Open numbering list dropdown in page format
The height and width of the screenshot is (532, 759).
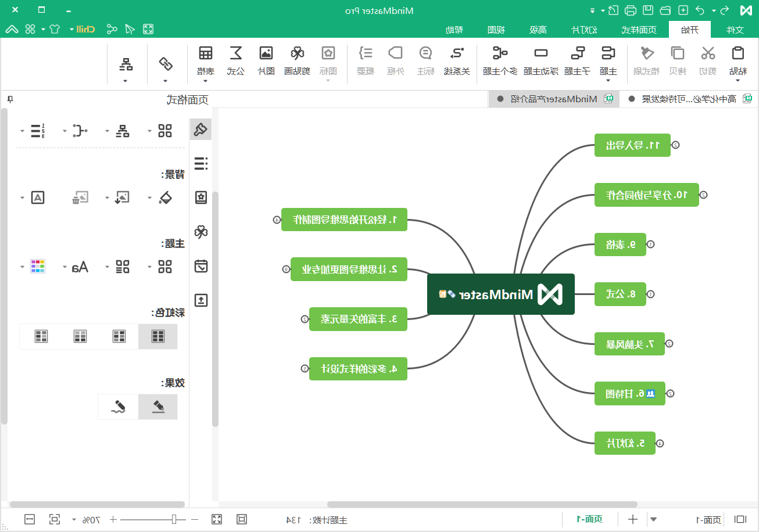(x=23, y=131)
